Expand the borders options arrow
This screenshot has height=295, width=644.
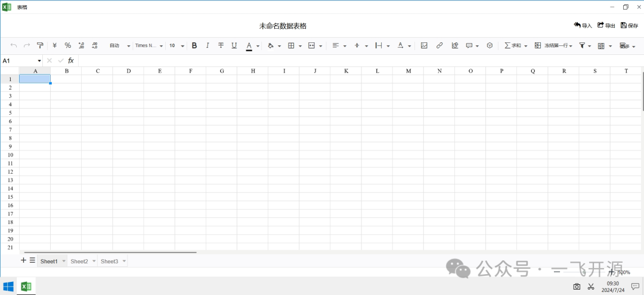300,46
